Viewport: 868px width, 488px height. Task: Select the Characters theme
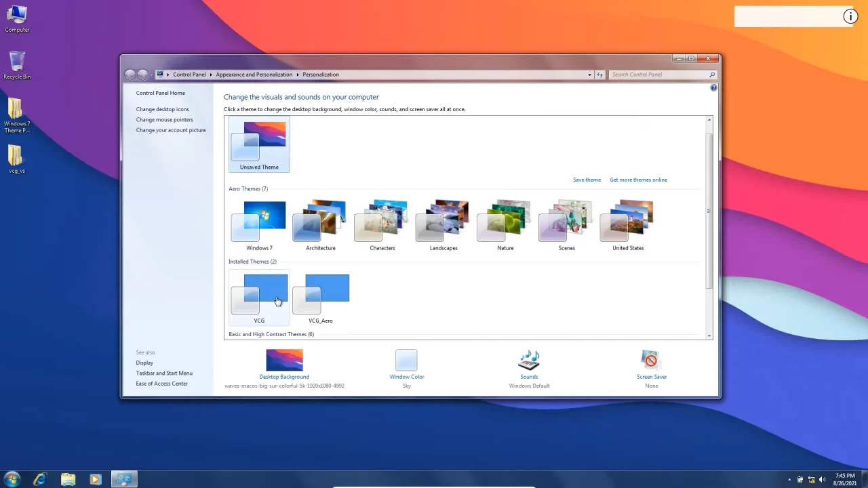click(382, 226)
